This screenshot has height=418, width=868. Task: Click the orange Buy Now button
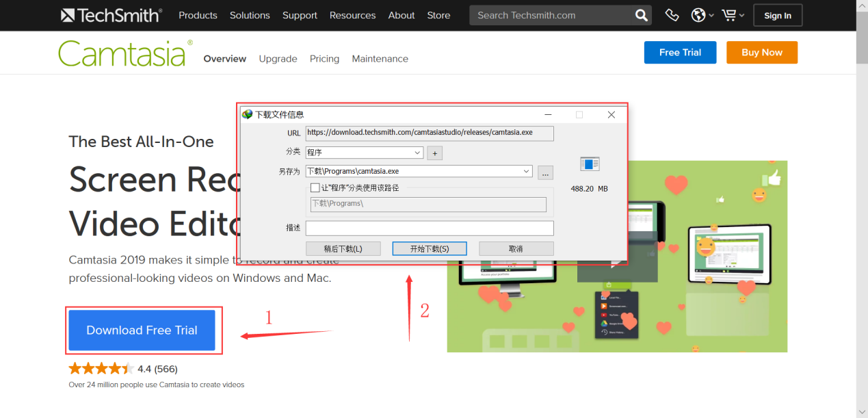pos(762,53)
